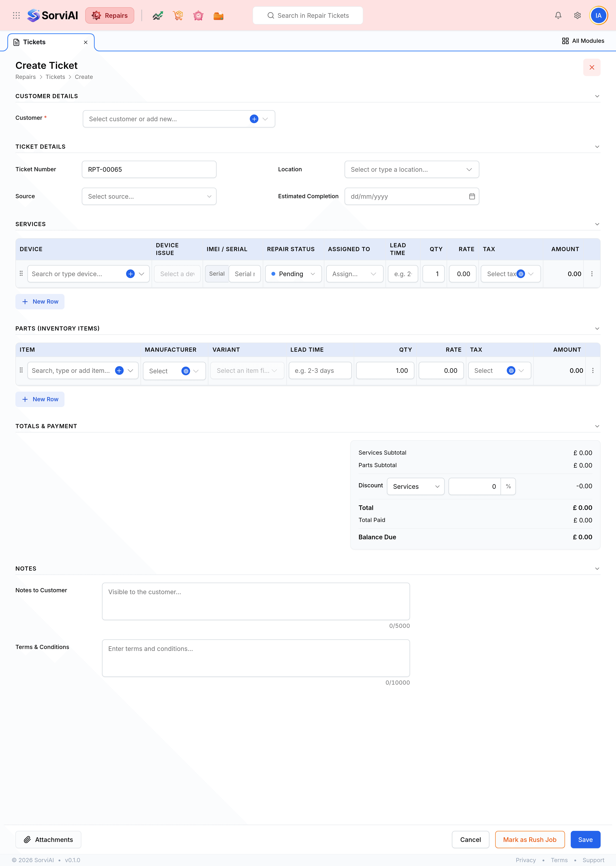Collapse the Totals & Payment section
The width and height of the screenshot is (616, 866).
(597, 426)
